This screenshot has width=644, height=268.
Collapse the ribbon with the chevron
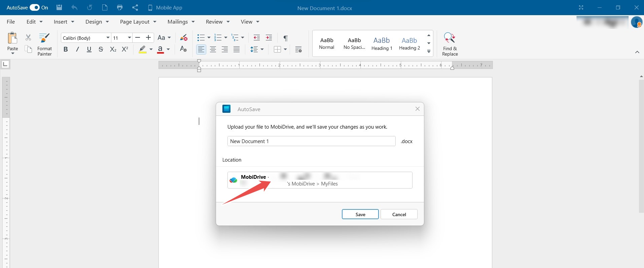pyautogui.click(x=637, y=52)
